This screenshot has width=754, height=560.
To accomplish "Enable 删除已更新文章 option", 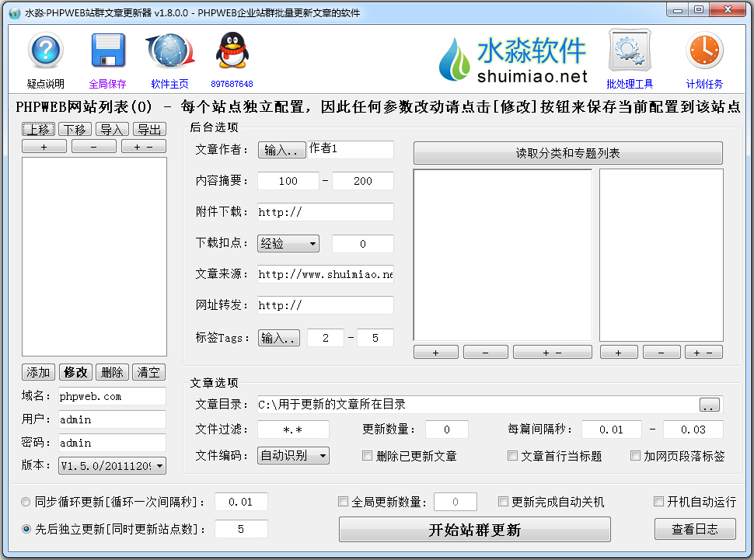I will pos(367,456).
